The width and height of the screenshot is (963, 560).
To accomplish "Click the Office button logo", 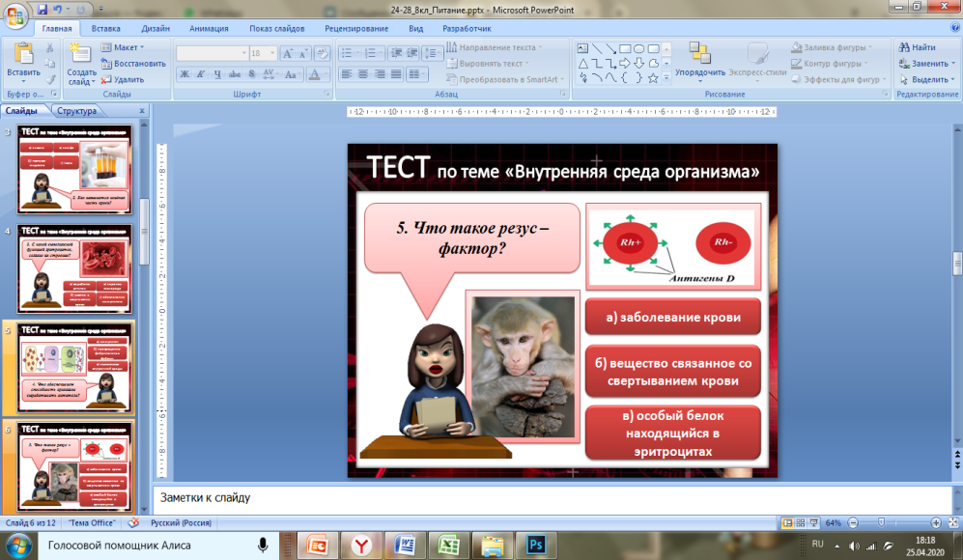I will tap(16, 15).
